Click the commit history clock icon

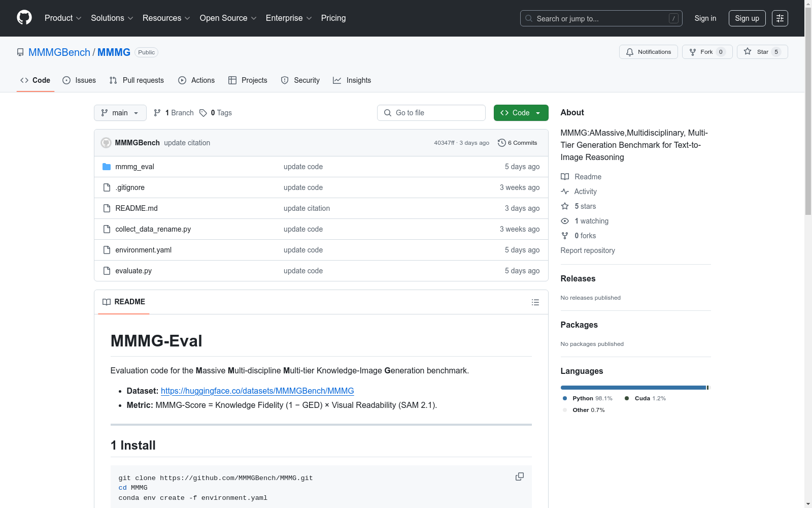(502, 143)
